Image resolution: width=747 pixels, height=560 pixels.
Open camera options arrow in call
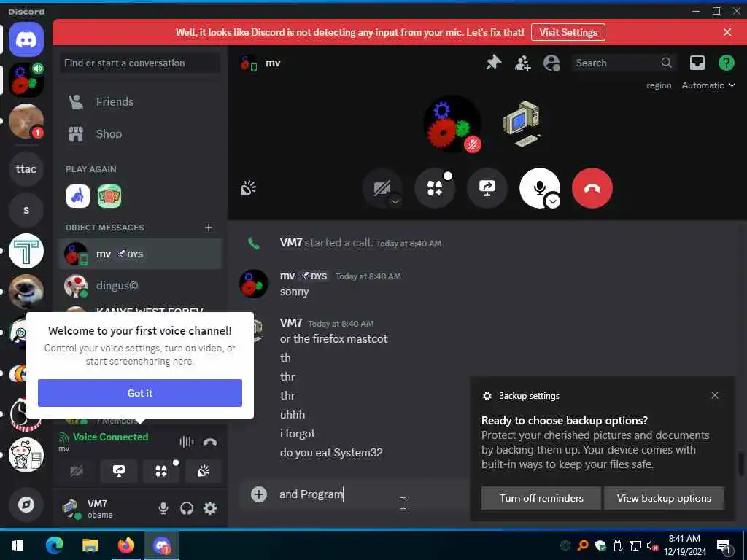pyautogui.click(x=395, y=201)
